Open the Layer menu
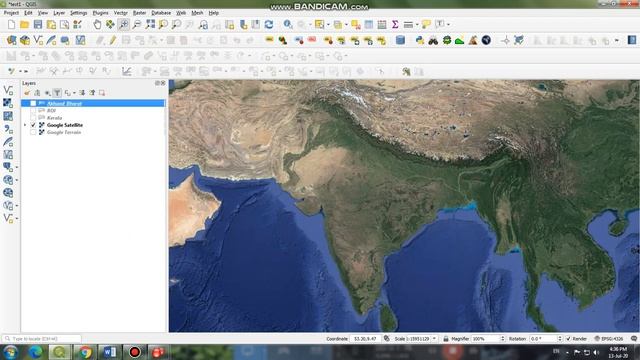 pos(59,13)
